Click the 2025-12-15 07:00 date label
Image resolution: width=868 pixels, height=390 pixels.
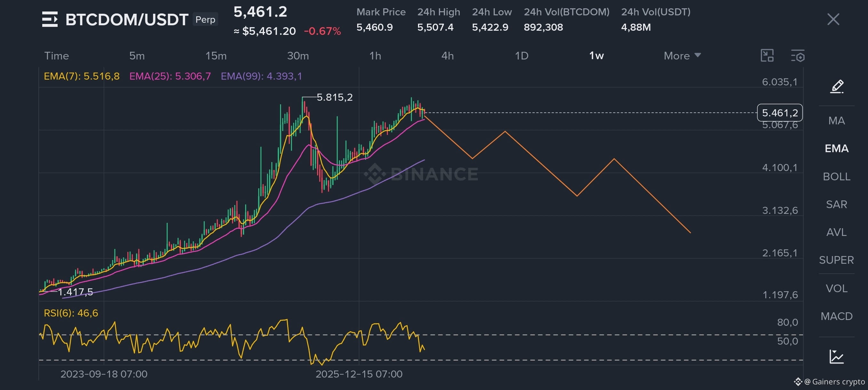[x=359, y=374]
